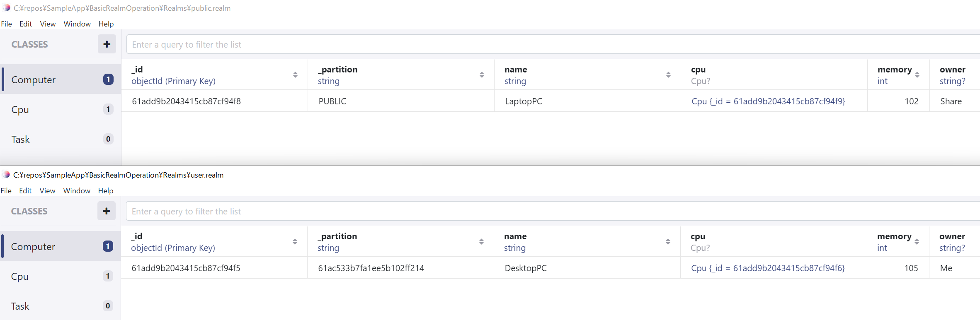
Task: Sort by name column in user.realm
Action: point(668,242)
